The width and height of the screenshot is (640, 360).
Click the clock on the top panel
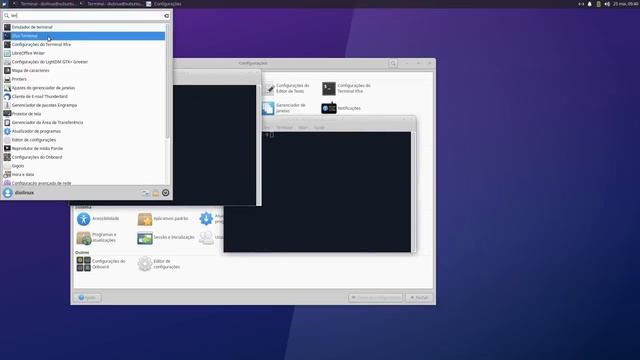coord(626,4)
